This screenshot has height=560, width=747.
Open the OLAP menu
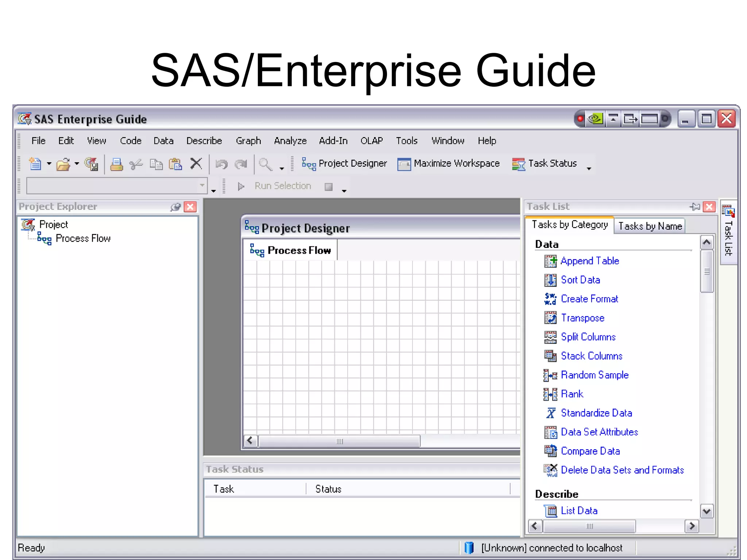click(x=372, y=141)
